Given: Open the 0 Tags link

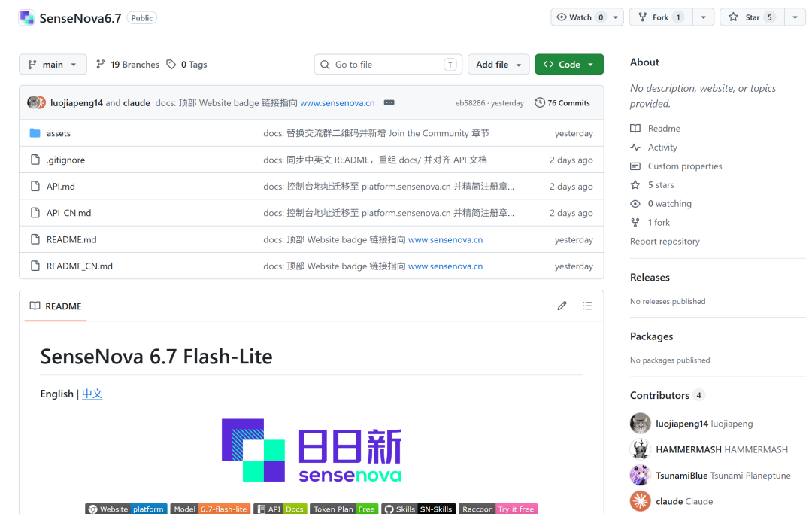Looking at the screenshot, I should (187, 64).
